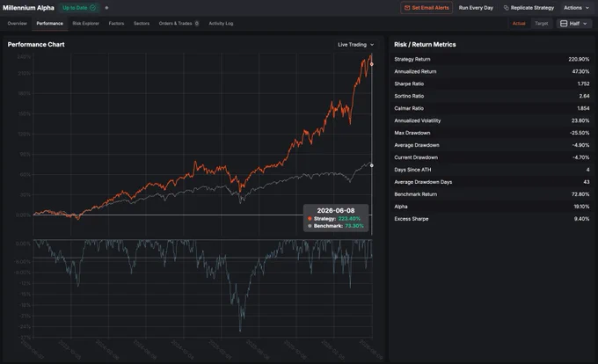Click the benchmark marker dot on the grey line
This screenshot has height=364, width=598.
371,165
